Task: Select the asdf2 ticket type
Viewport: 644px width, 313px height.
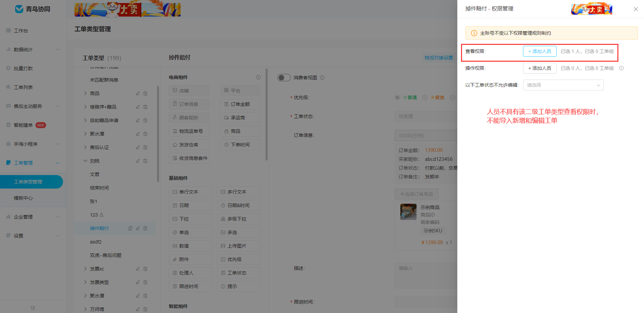Action: [x=96, y=242]
